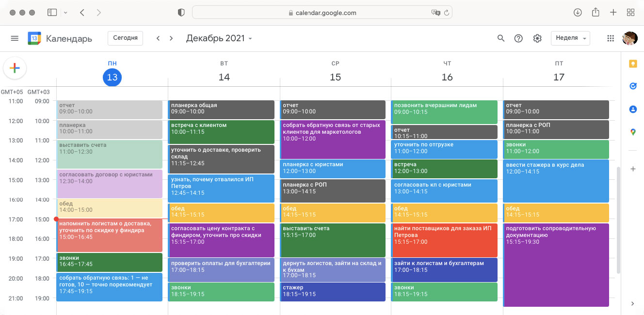
Task: Go to the previous week arrow
Action: click(x=158, y=38)
